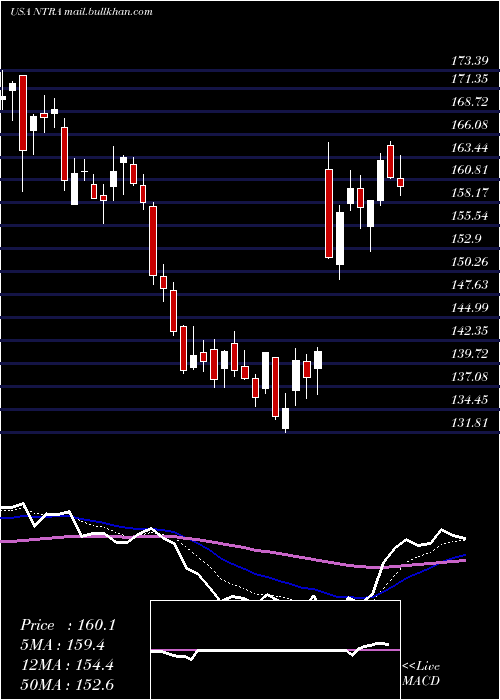Click the 163.44 price axis label
Screen dimensions: 500x700
point(470,147)
